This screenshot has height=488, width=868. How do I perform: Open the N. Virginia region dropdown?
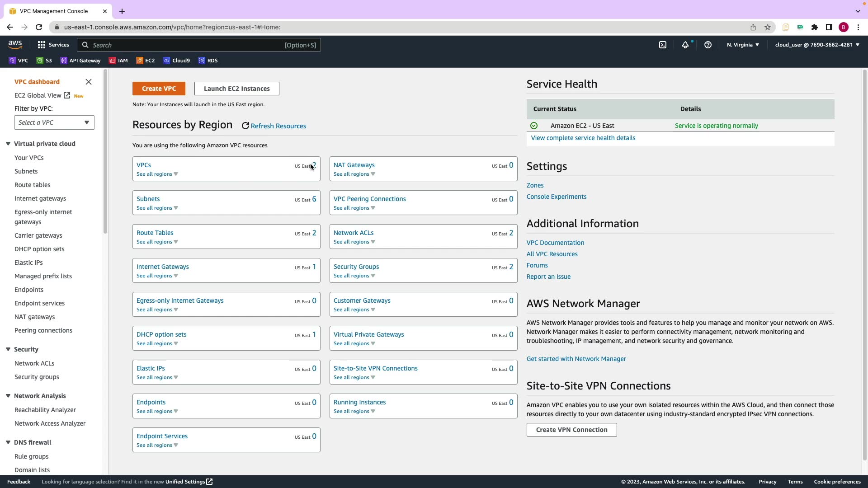click(743, 45)
